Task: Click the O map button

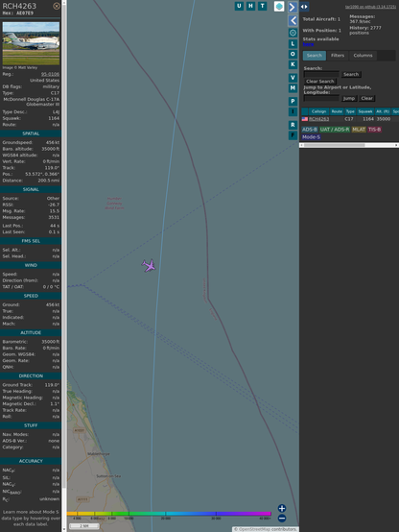Action: point(293,55)
